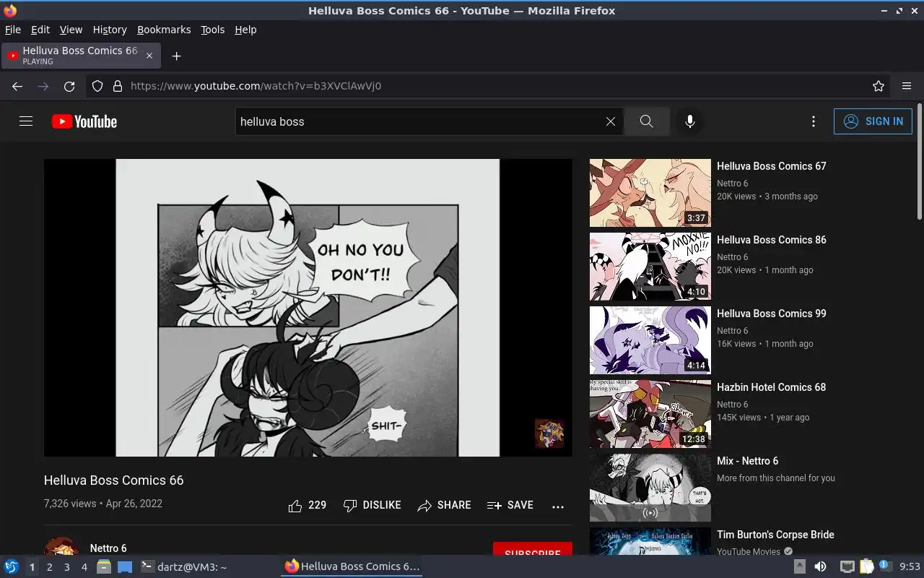The width and height of the screenshot is (924, 578).
Task: Open the system start menu icon
Action: [x=11, y=566]
